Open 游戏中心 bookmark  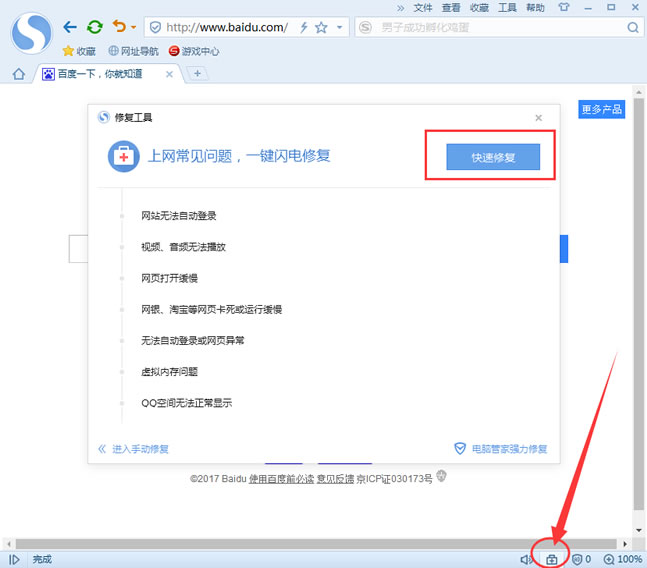click(x=194, y=51)
